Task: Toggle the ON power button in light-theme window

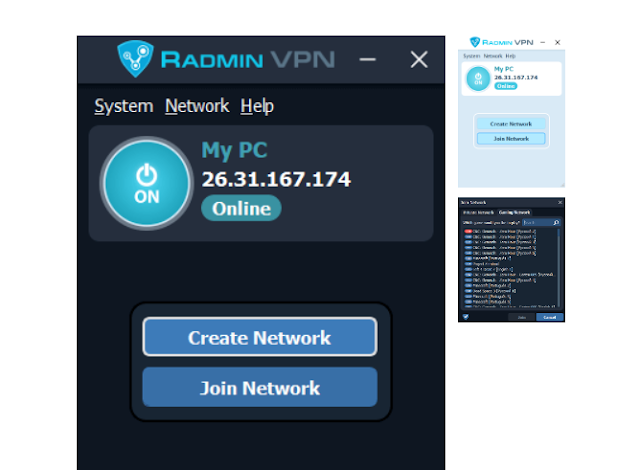Action: [478, 79]
